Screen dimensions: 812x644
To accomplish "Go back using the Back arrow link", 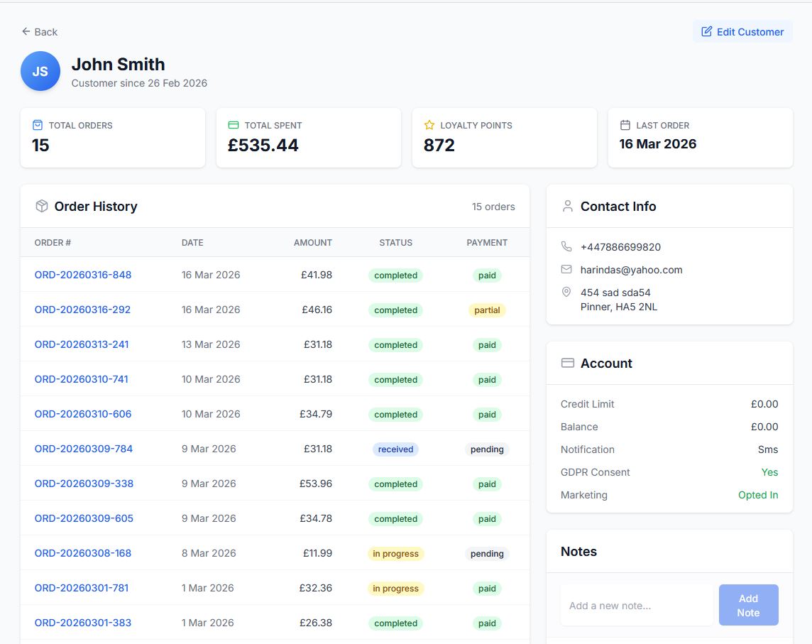I will point(39,32).
